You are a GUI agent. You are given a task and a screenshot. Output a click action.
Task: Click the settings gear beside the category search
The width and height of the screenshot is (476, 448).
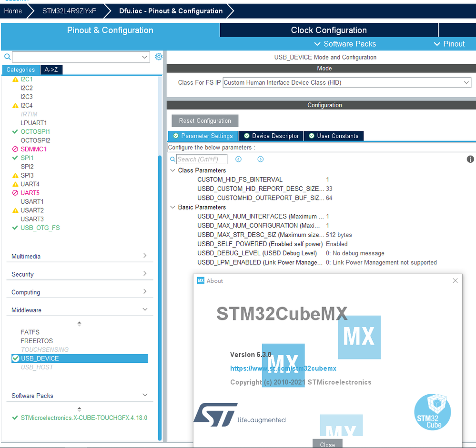point(159,57)
